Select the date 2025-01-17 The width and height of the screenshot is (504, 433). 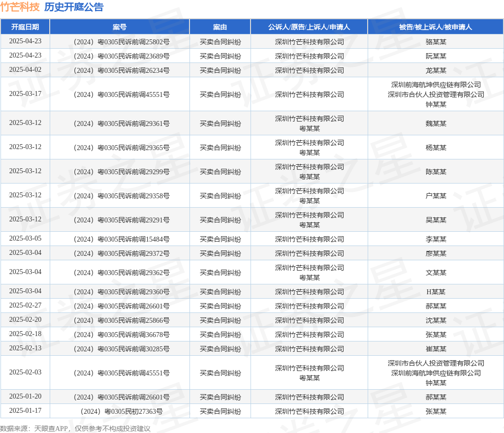point(26,410)
